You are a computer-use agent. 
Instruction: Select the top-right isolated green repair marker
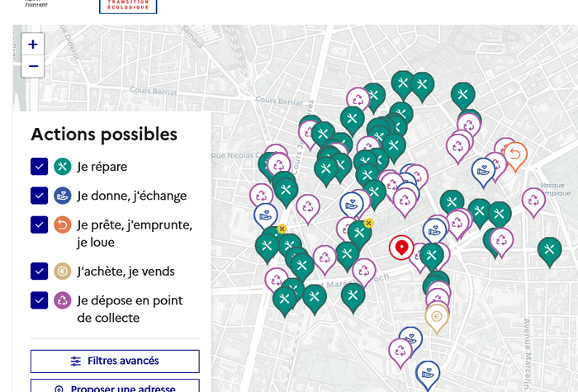(463, 97)
